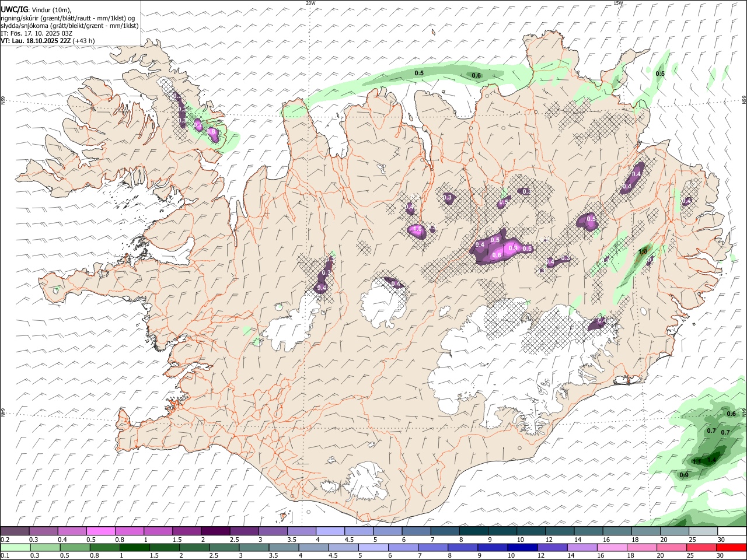Click the '12' label on the upper legend scale
This screenshot has width=747, height=560.
pyautogui.click(x=549, y=540)
